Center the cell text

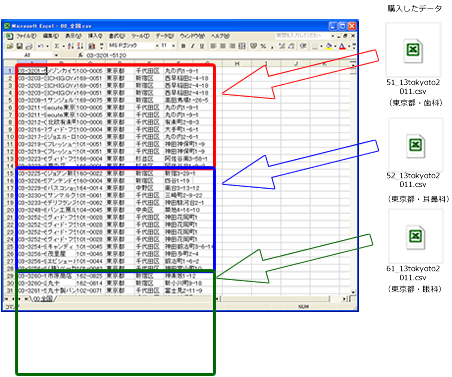tap(223, 46)
